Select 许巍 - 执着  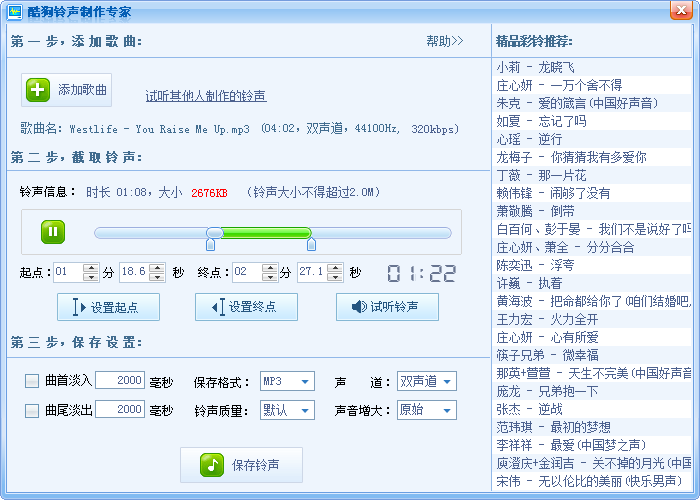point(592,283)
